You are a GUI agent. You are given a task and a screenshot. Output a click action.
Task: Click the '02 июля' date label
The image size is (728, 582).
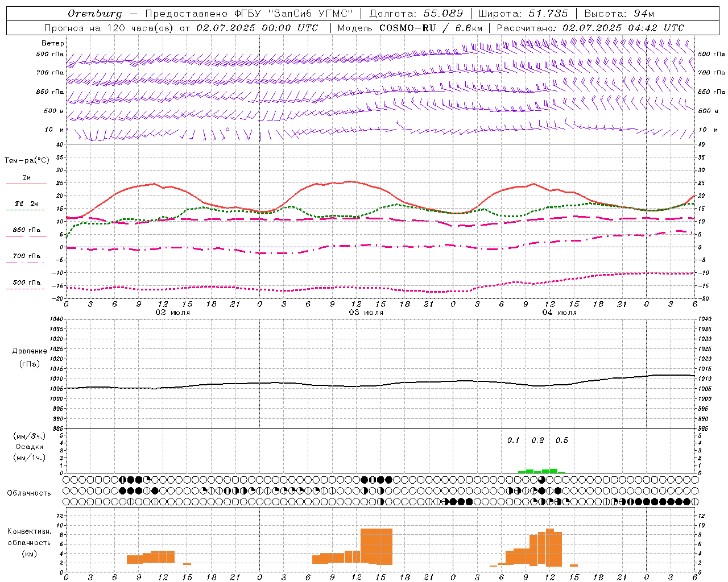coord(173,313)
